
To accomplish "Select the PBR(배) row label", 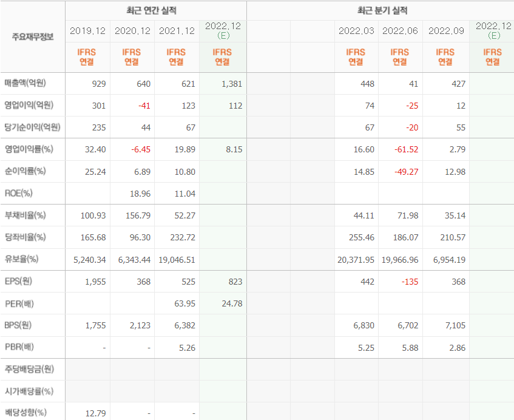I will point(19,347).
